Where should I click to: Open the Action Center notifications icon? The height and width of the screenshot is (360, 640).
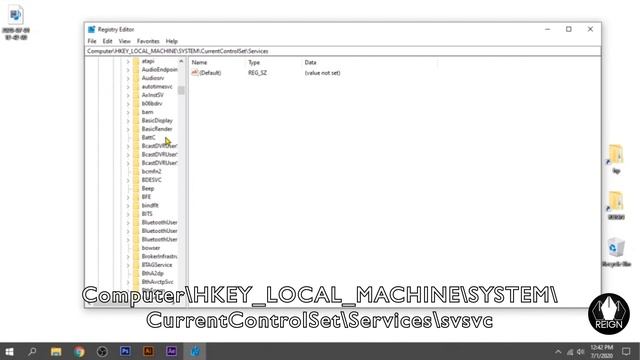point(626,351)
